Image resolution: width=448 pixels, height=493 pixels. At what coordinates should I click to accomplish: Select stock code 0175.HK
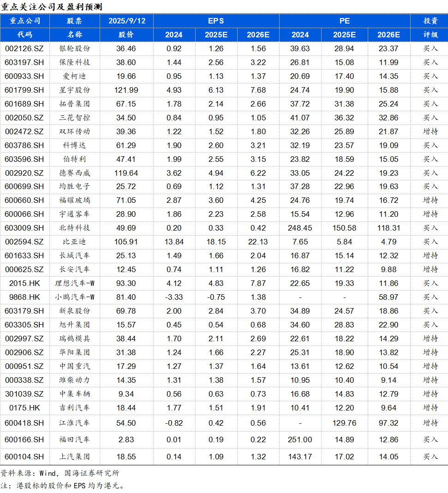pyautogui.click(x=24, y=408)
